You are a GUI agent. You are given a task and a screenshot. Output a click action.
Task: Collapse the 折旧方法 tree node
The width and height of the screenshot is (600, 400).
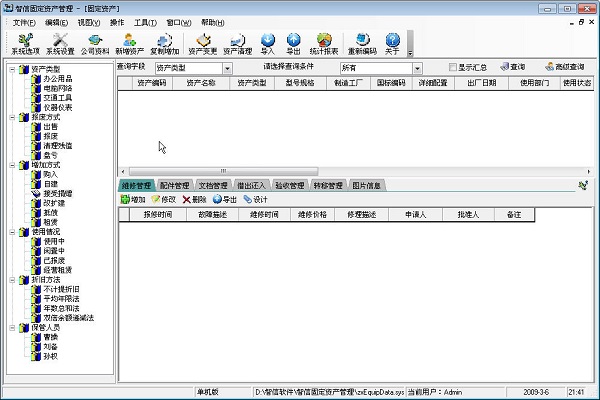[12, 280]
